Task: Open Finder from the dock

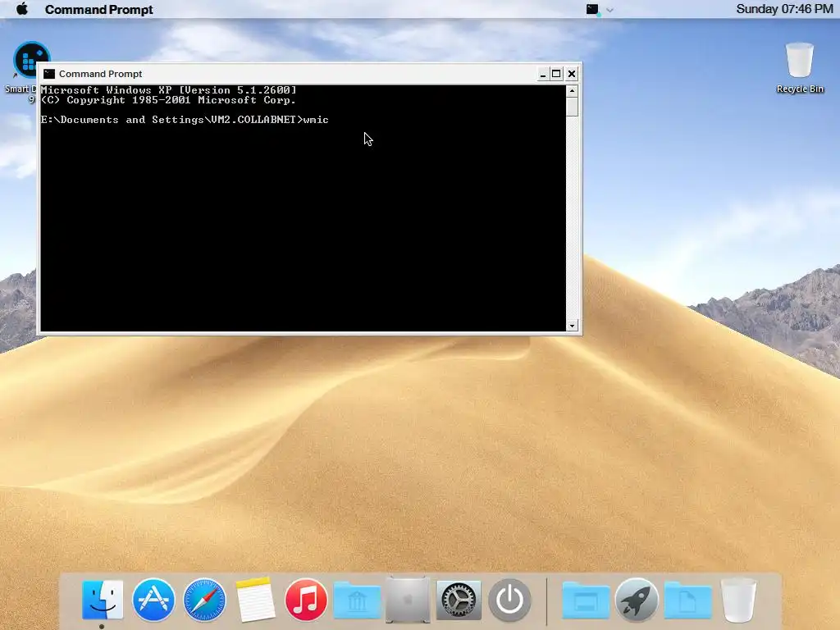Action: (x=103, y=600)
